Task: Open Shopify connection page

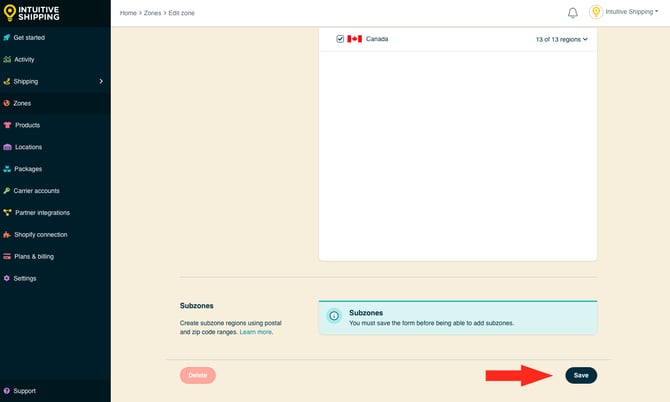Action: point(41,234)
